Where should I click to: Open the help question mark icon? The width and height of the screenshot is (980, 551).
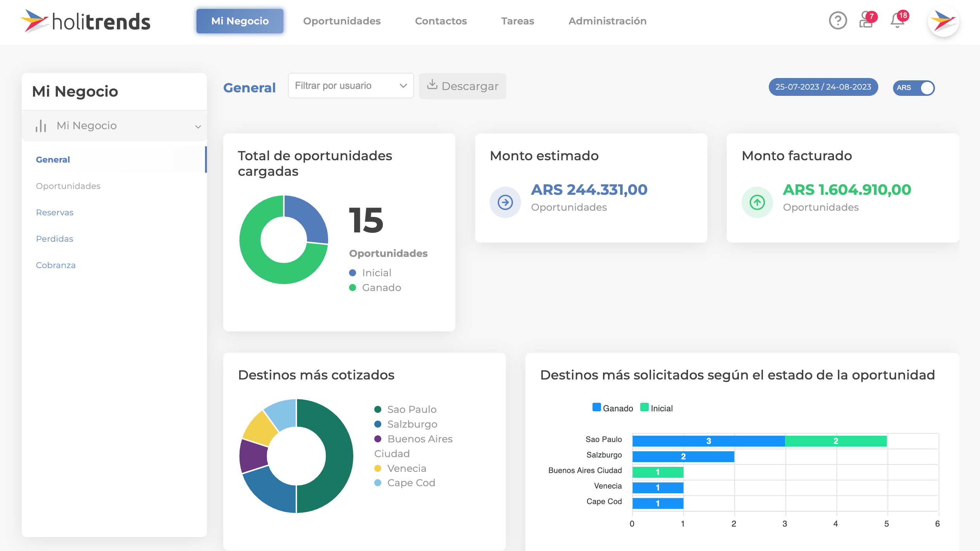(838, 21)
